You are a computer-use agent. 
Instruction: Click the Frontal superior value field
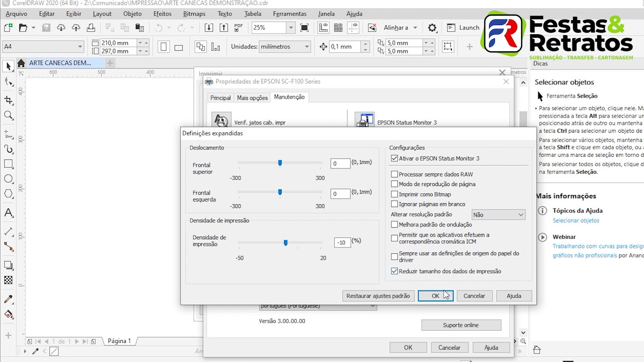[x=341, y=163]
